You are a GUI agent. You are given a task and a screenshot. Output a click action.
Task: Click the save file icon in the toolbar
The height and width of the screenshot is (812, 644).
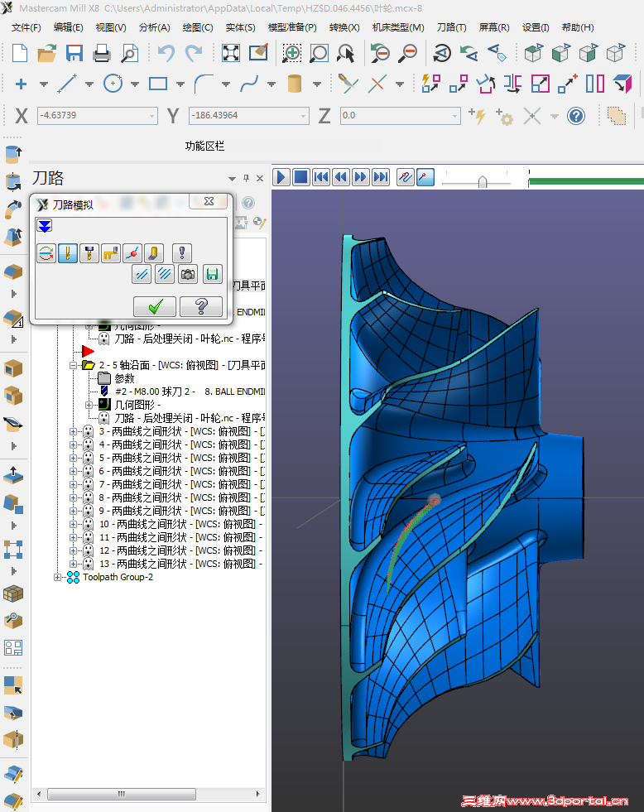point(74,55)
